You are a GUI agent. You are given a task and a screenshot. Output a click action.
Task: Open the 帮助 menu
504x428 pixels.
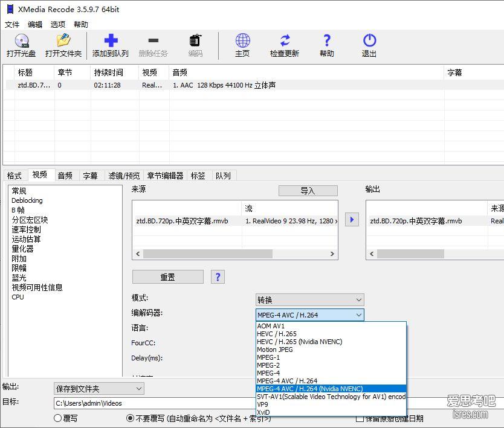(81, 24)
